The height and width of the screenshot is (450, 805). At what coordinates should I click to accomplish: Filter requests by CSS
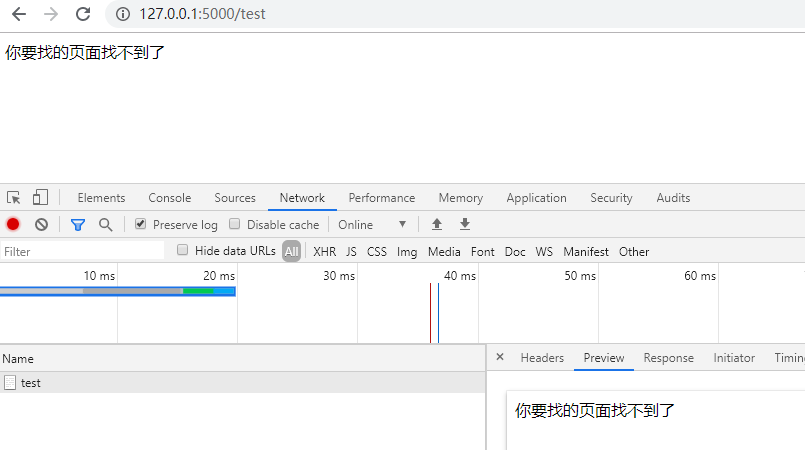376,252
